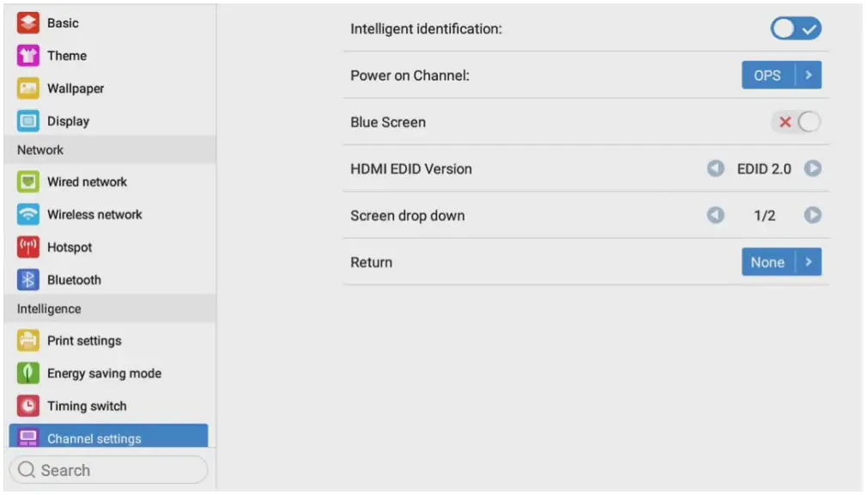
Task: Click the Search input field
Action: pos(108,470)
